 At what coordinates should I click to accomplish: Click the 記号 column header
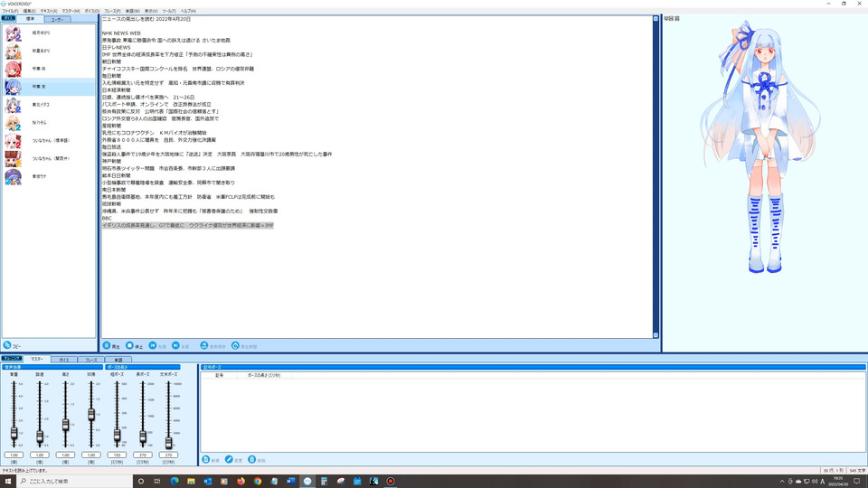tap(220, 375)
